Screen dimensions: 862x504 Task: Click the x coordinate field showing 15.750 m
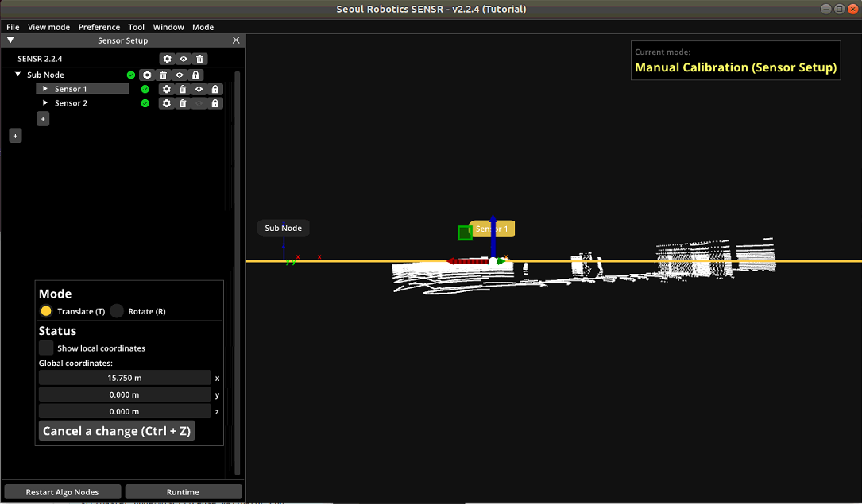123,377
